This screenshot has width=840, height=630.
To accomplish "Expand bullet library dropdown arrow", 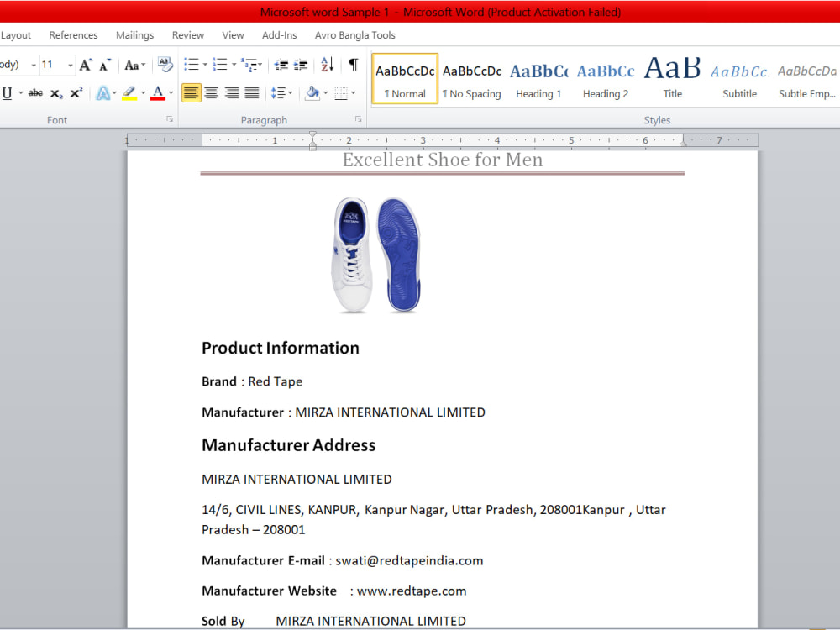I will [x=205, y=65].
